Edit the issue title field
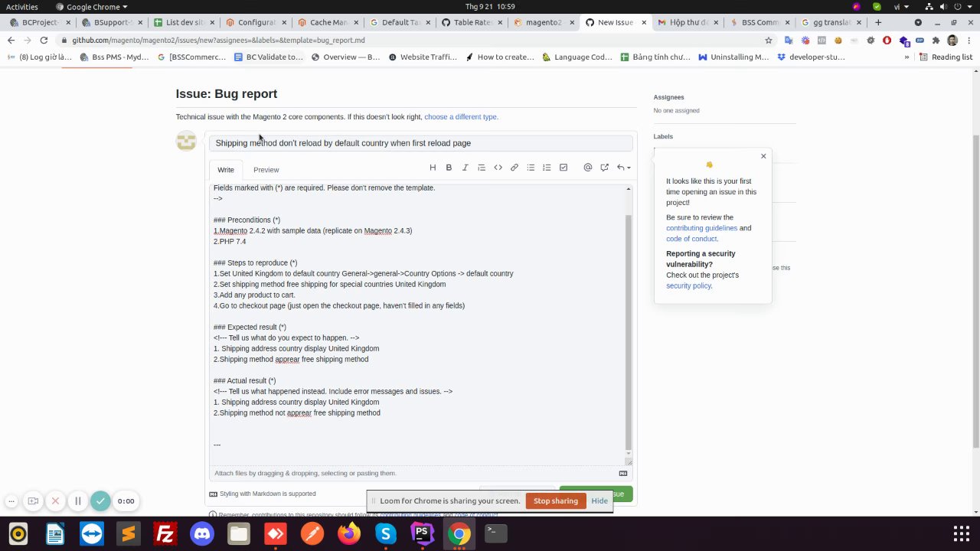The height and width of the screenshot is (551, 980). pos(420,143)
